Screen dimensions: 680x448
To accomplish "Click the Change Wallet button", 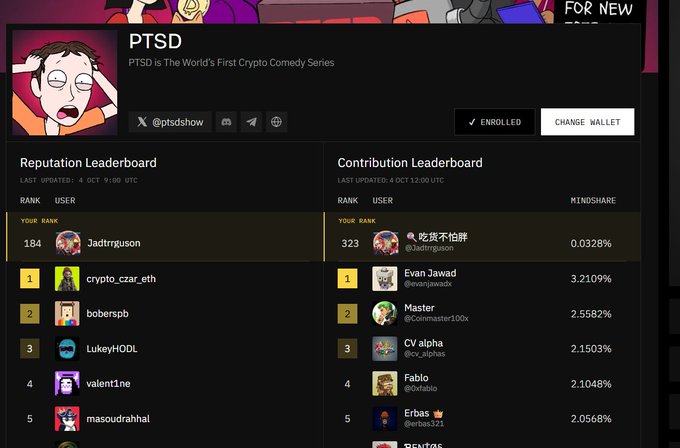I will 587,122.
